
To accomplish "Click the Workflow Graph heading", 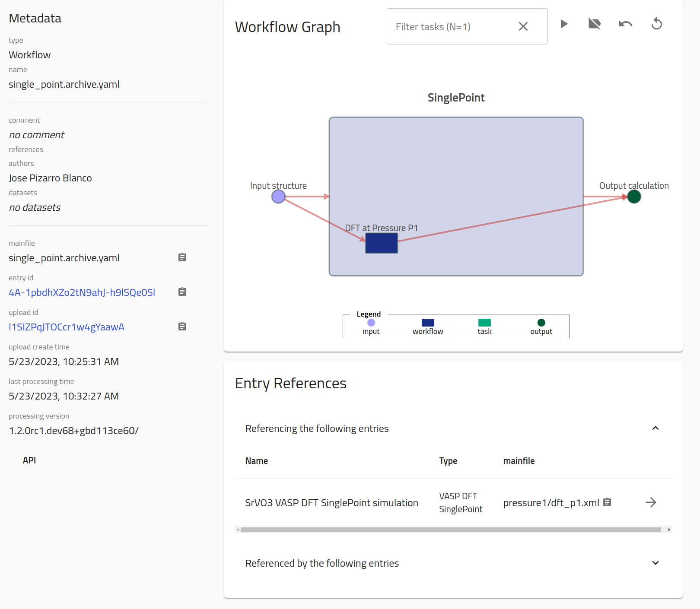I will (288, 27).
